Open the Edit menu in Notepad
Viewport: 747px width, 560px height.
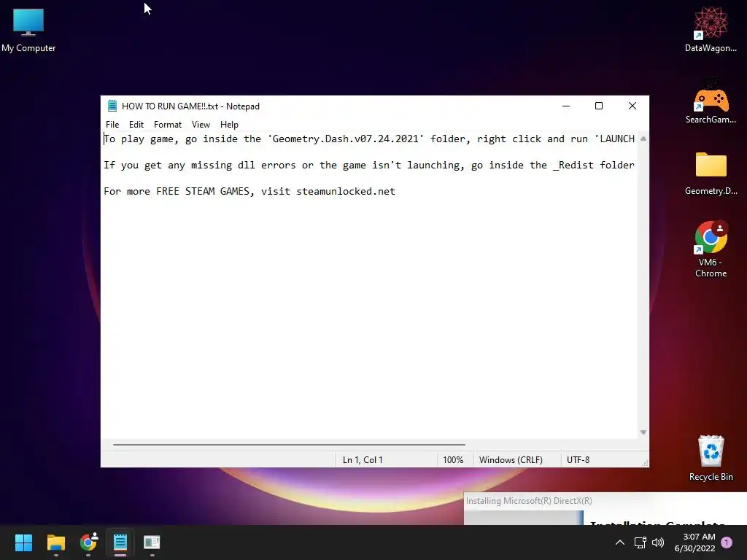136,124
